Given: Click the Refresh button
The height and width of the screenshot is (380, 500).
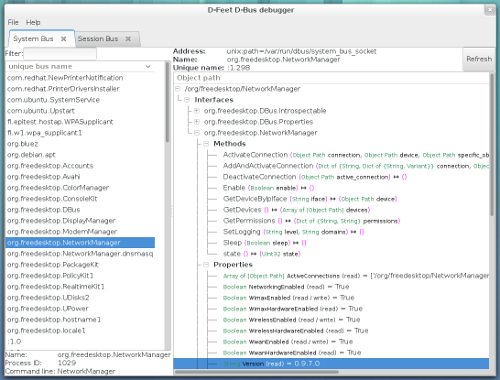Looking at the screenshot, I should (x=479, y=59).
